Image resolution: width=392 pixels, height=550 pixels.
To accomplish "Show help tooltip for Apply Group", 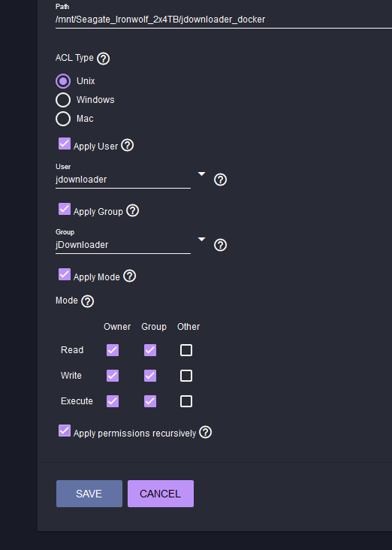I will click(132, 210).
